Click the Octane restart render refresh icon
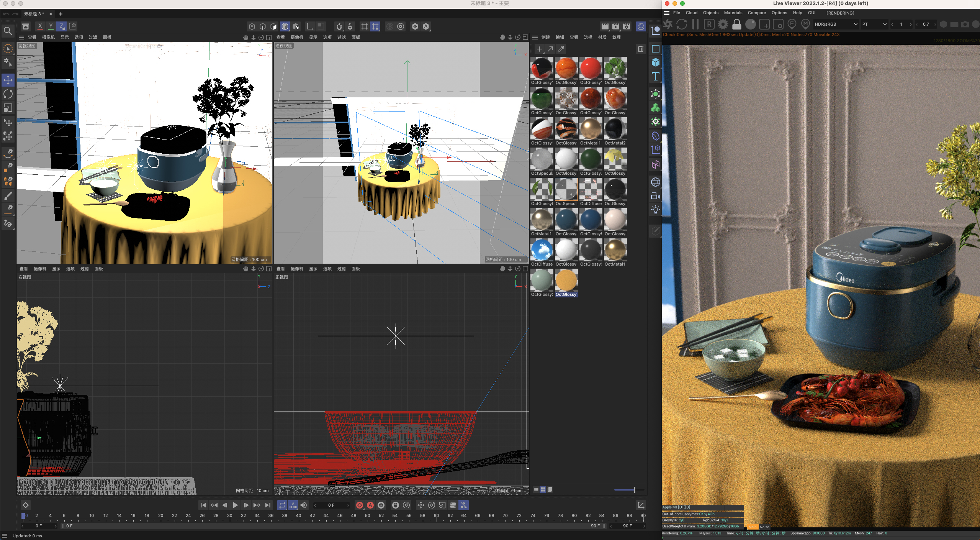Screen dimensions: 980x540 pos(682,24)
